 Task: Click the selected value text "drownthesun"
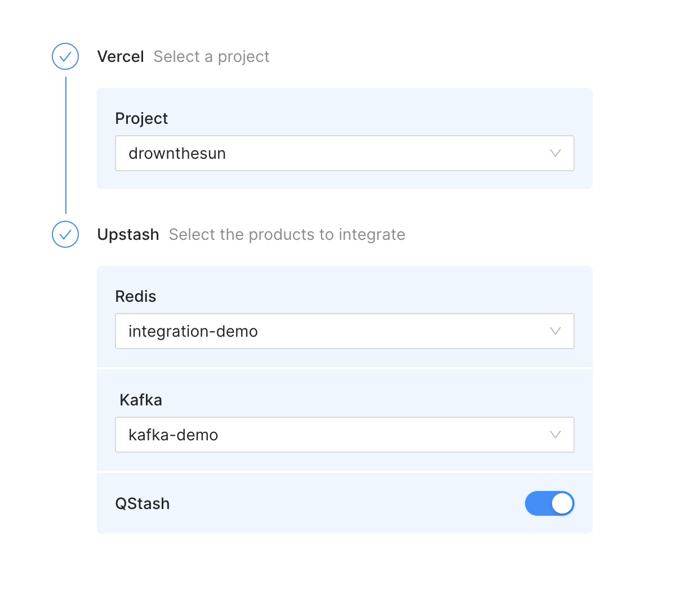pyautogui.click(x=177, y=154)
